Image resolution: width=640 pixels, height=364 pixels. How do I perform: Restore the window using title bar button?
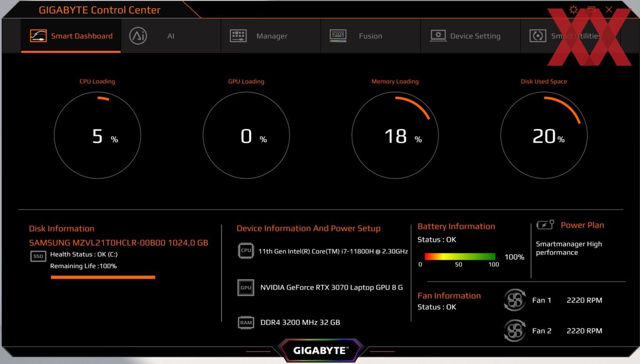pos(592,9)
